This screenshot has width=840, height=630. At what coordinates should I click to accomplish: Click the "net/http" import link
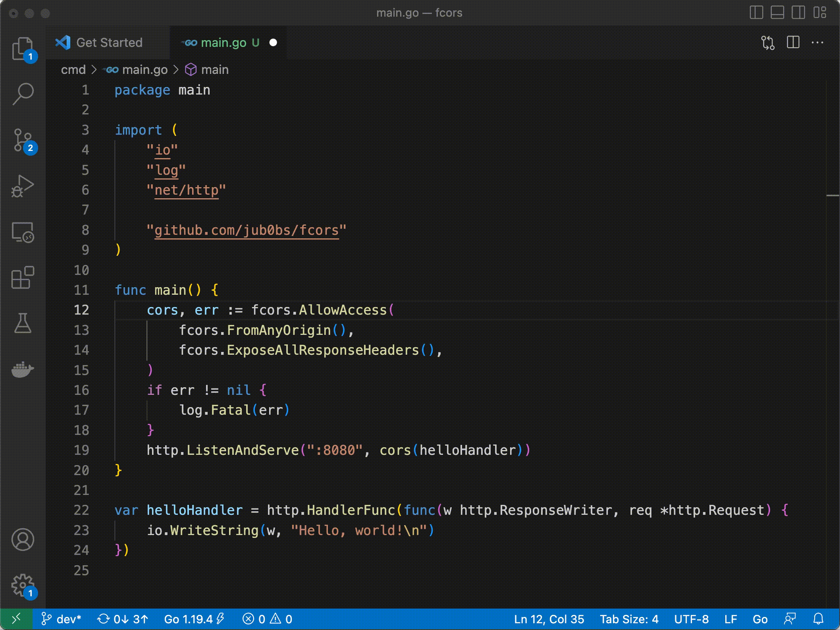click(x=186, y=190)
